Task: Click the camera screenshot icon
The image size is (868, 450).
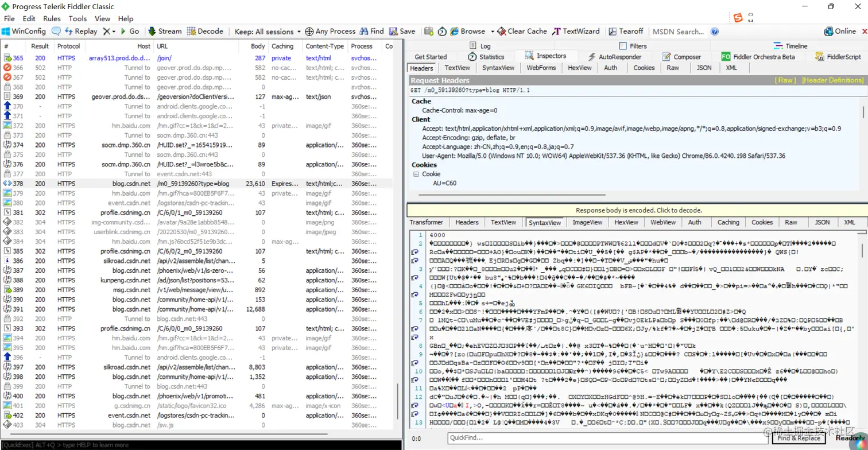Action: (428, 32)
